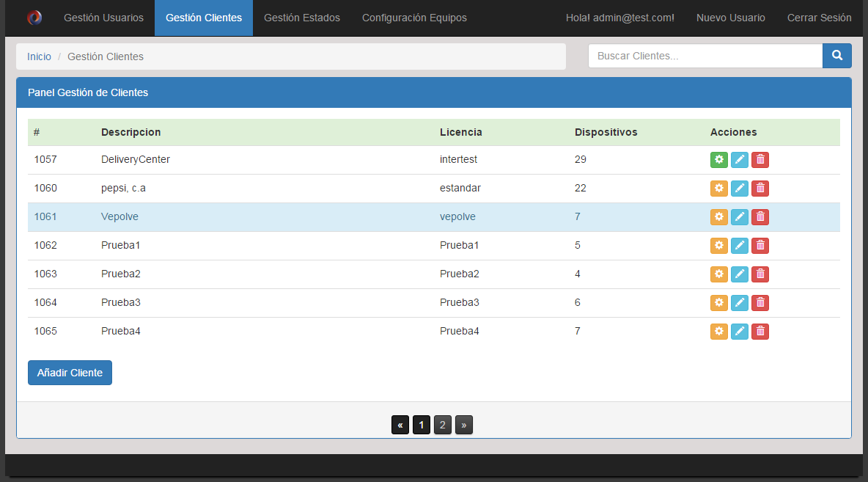Click client ID 1064
The width and height of the screenshot is (868, 482).
(45, 302)
